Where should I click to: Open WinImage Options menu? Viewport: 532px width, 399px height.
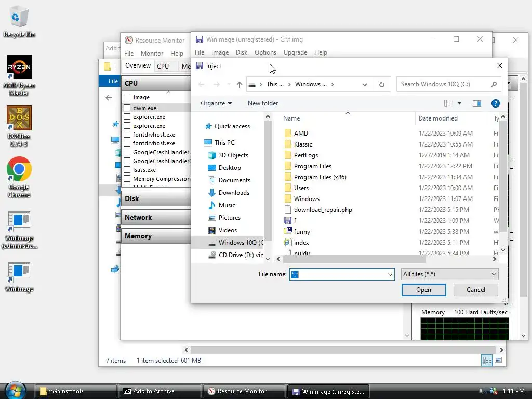click(265, 52)
